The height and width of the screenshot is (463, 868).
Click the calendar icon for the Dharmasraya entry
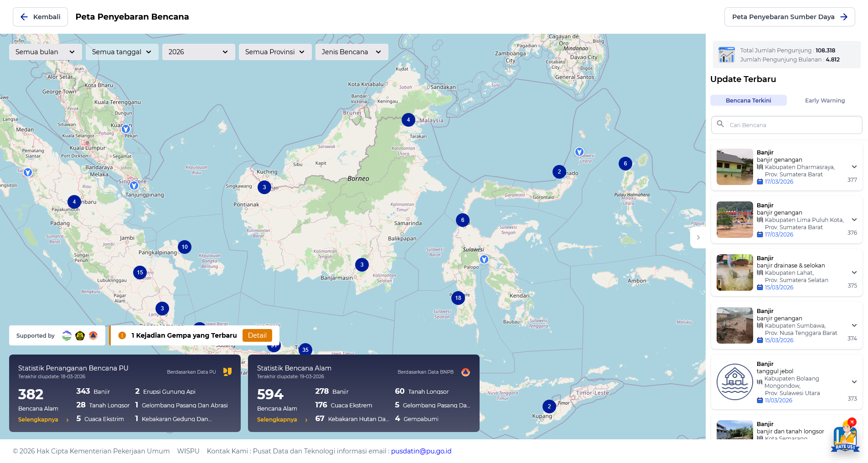pyautogui.click(x=760, y=182)
